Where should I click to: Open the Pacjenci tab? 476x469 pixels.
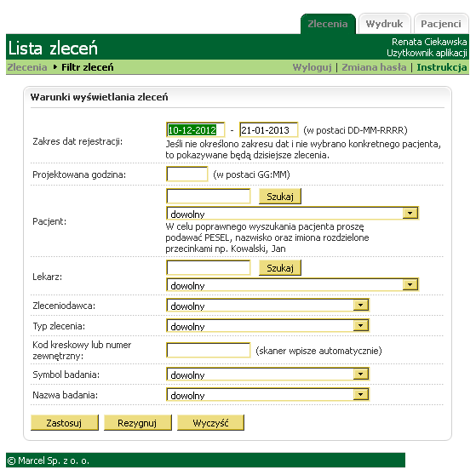(x=441, y=24)
